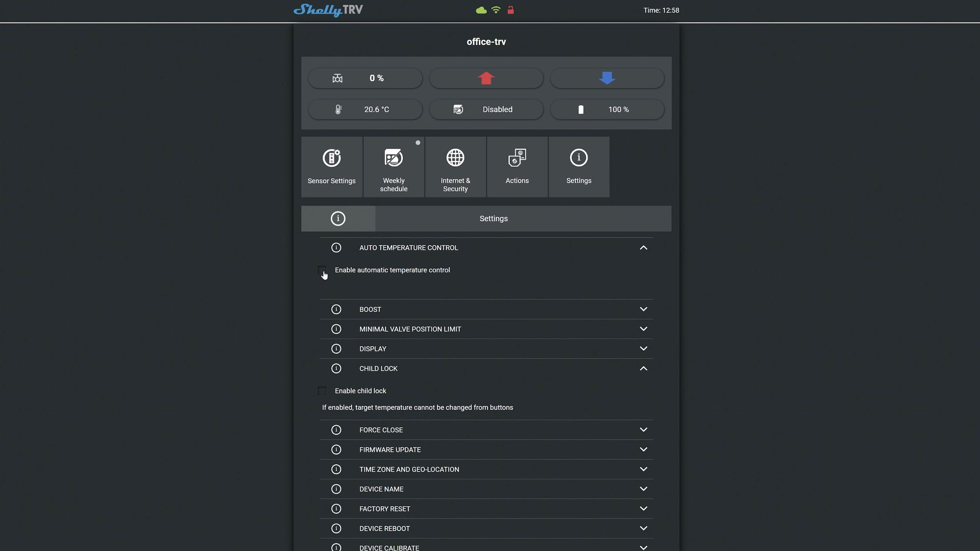Tick the Enable child lock checkbox
The width and height of the screenshot is (980, 551).
pos(322,391)
